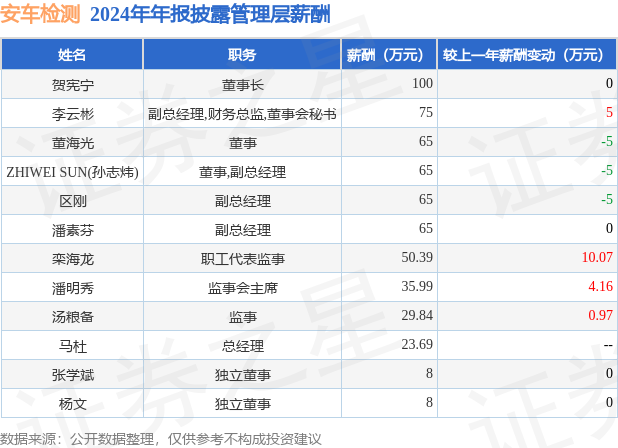
Task: Click the name cell 董海光
Action: [73, 143]
